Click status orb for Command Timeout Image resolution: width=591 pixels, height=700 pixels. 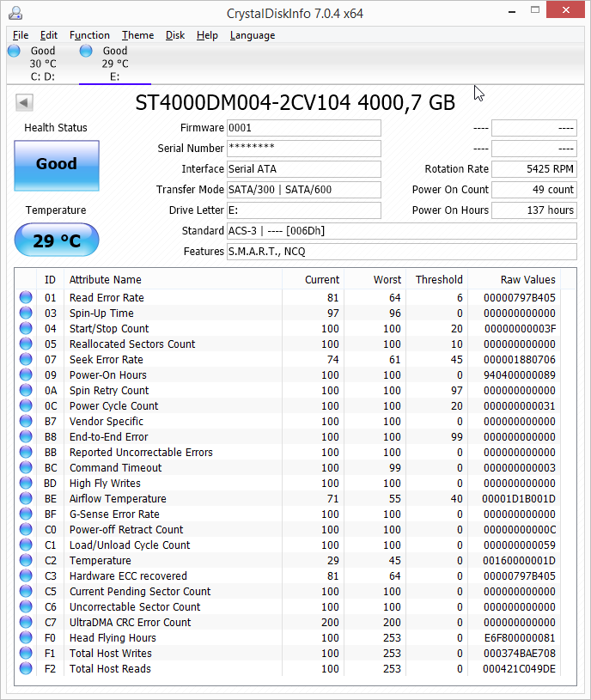coord(26,467)
